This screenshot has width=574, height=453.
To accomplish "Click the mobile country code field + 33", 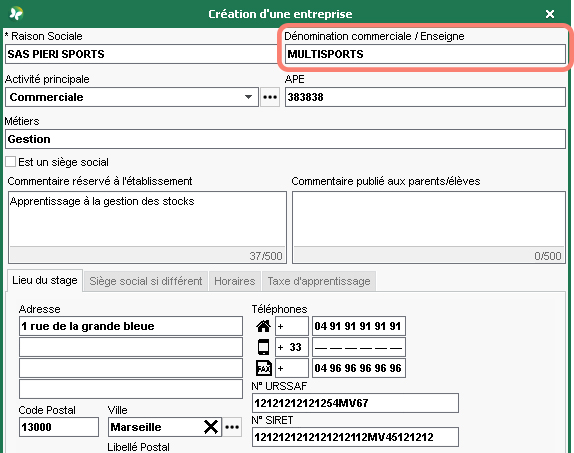I will tap(292, 347).
